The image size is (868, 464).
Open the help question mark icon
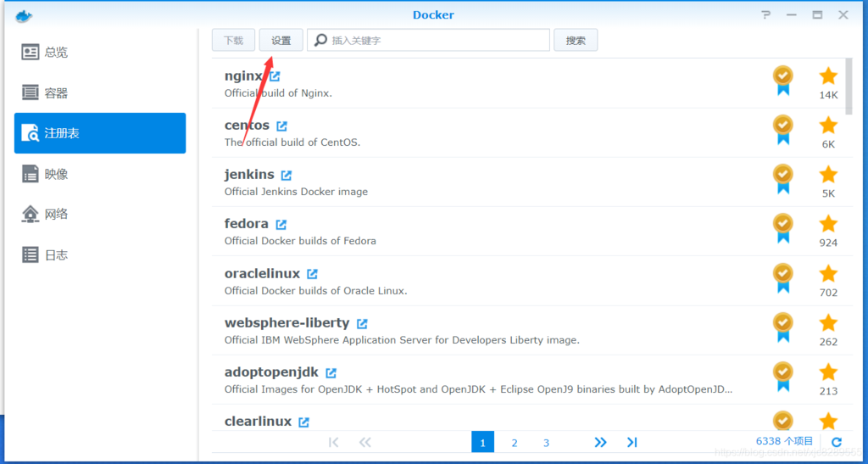[765, 15]
